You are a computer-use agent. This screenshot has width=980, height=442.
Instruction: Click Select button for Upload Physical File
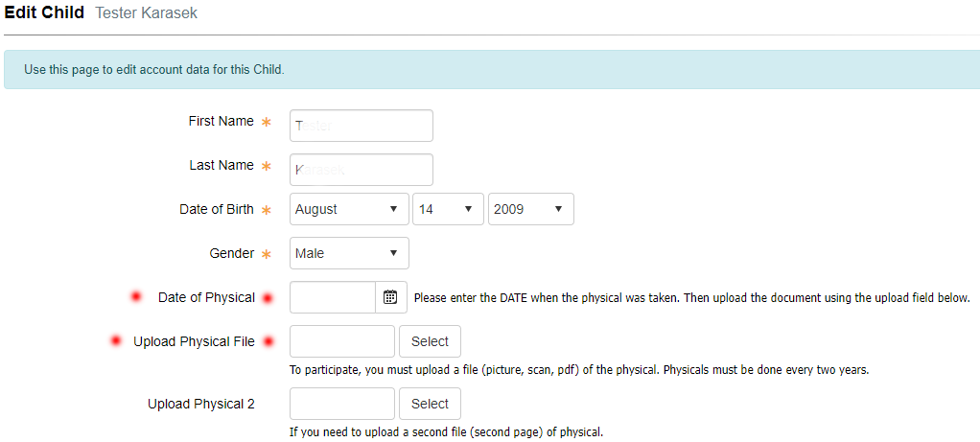430,341
